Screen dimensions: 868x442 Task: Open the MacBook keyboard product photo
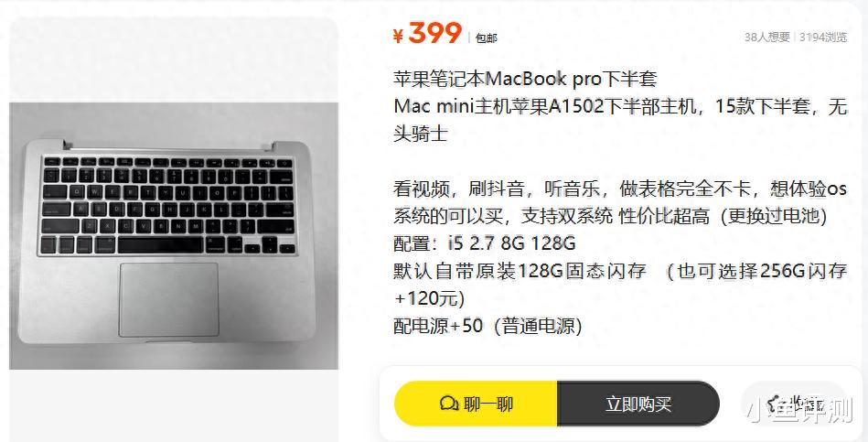point(174,236)
